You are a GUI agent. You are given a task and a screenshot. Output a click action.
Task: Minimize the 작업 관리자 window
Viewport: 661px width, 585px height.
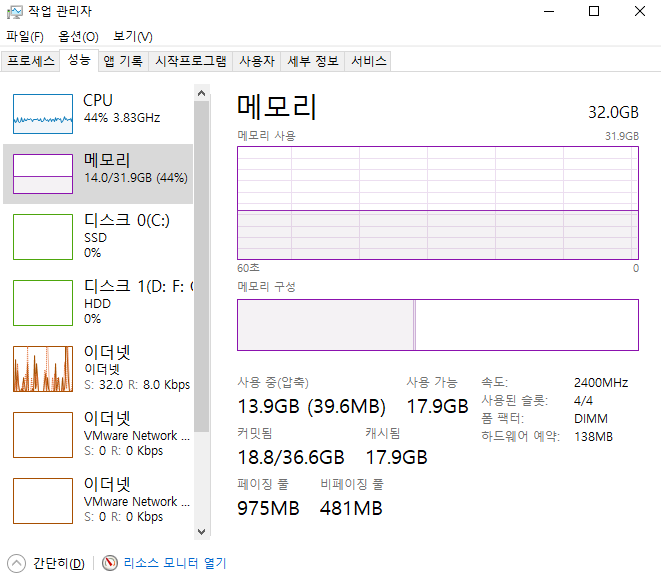click(549, 11)
